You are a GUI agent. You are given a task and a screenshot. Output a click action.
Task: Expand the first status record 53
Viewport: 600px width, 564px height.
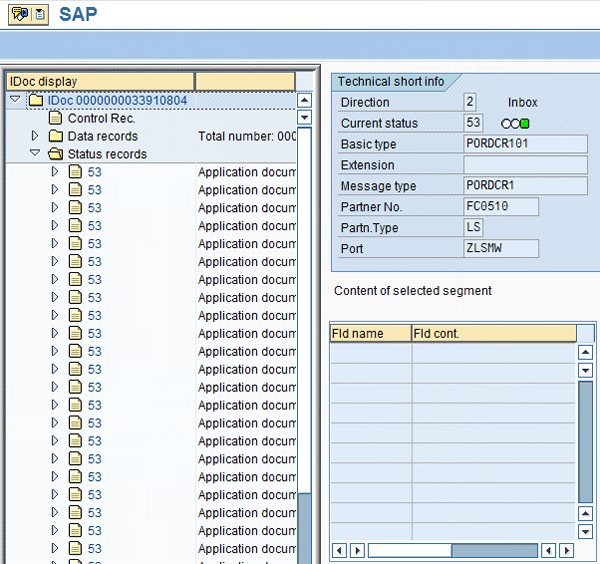point(55,173)
